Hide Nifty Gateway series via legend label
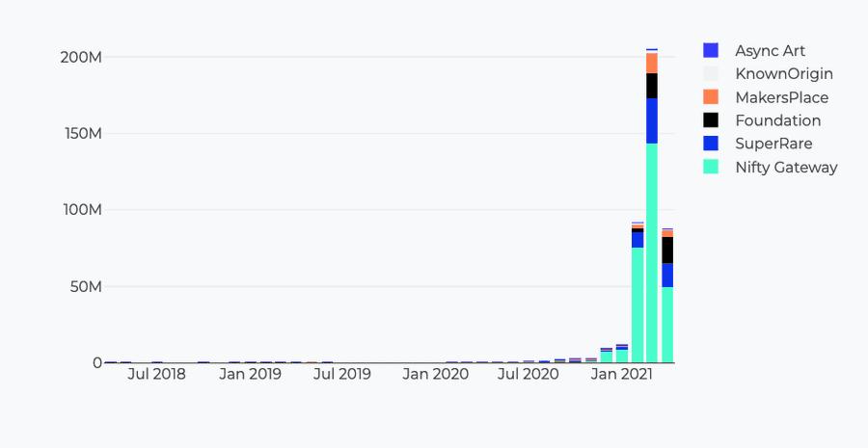This screenshot has width=868, height=448. 786,167
